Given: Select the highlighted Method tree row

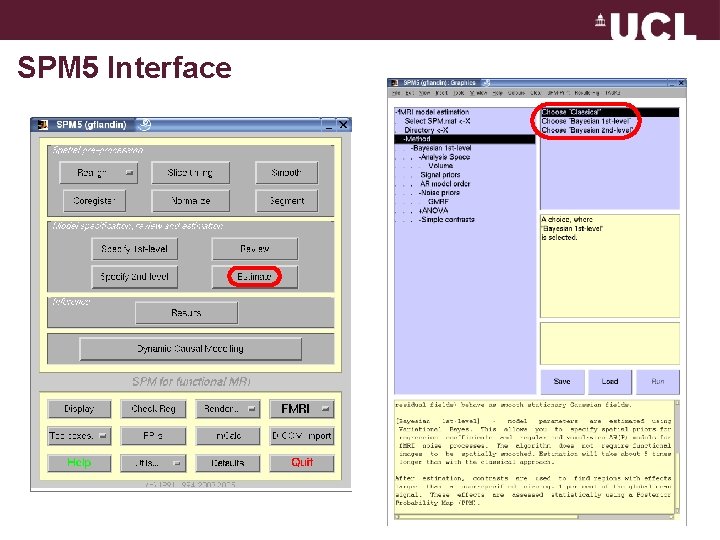Looking at the screenshot, I should pyautogui.click(x=465, y=139).
